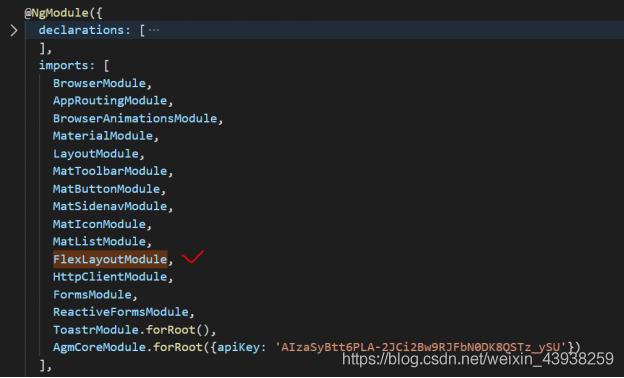The height and width of the screenshot is (378, 624).
Task: Click BrowserModule in the imports list
Action: 99,83
